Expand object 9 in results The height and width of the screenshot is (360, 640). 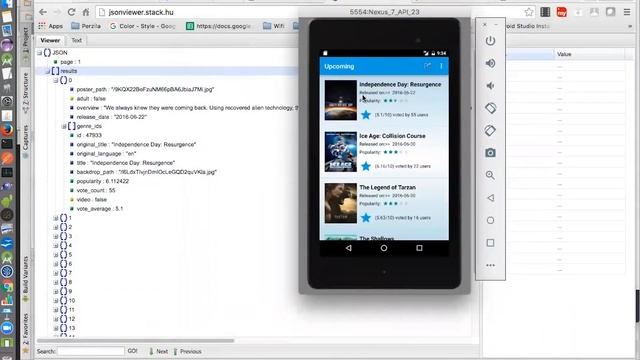pyautogui.click(x=56, y=291)
